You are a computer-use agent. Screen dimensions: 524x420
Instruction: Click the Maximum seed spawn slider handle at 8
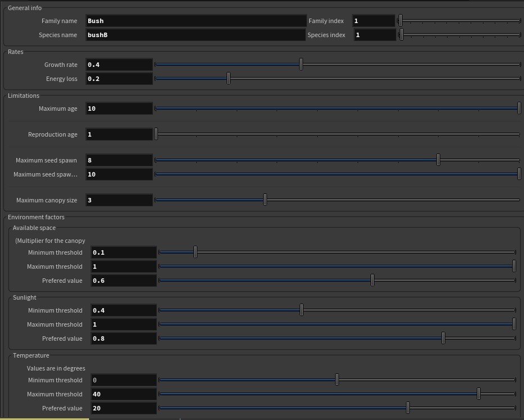(x=438, y=160)
